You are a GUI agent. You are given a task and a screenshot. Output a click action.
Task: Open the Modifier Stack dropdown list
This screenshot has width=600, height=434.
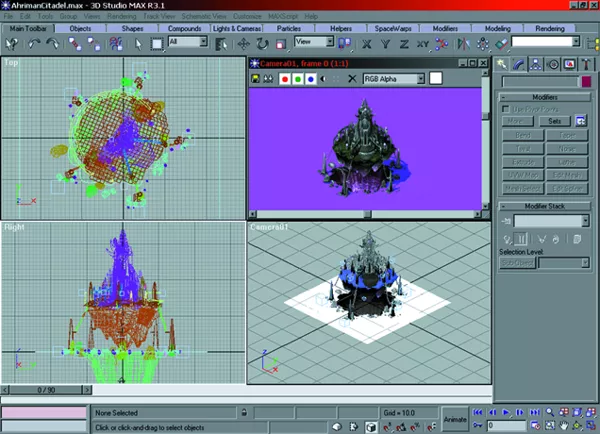(x=551, y=221)
